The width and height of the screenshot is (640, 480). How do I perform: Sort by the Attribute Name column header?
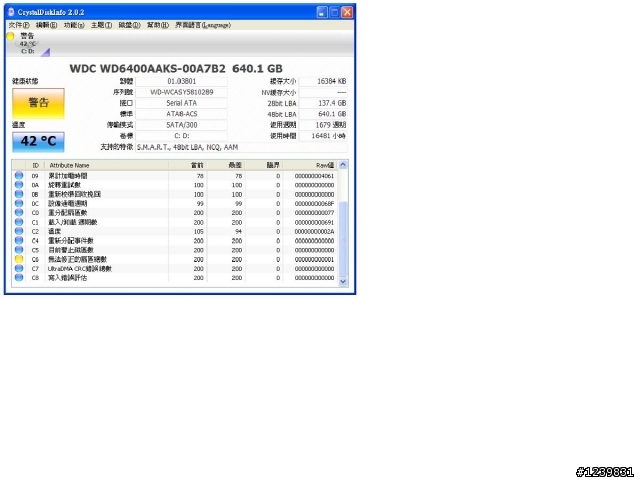(x=106, y=165)
